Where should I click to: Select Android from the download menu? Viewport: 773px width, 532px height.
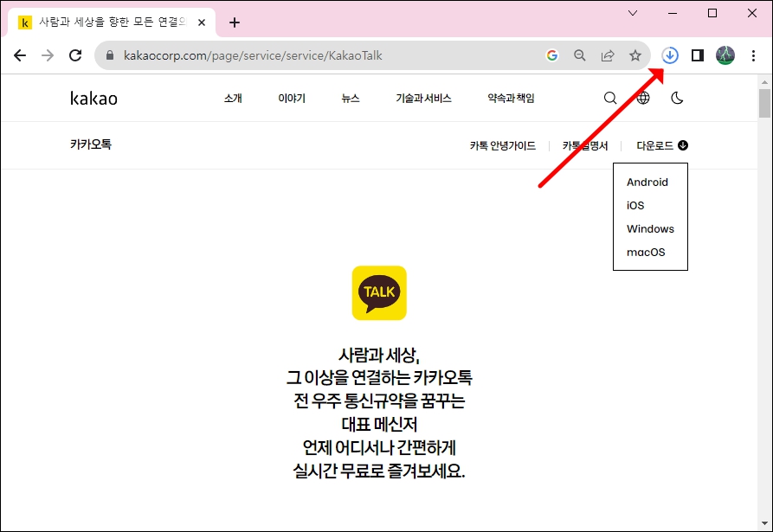646,182
